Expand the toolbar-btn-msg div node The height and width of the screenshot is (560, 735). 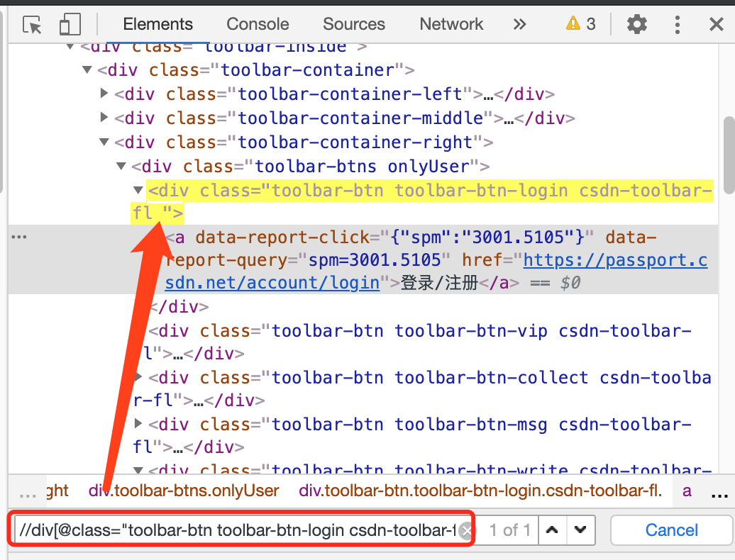tap(137, 424)
